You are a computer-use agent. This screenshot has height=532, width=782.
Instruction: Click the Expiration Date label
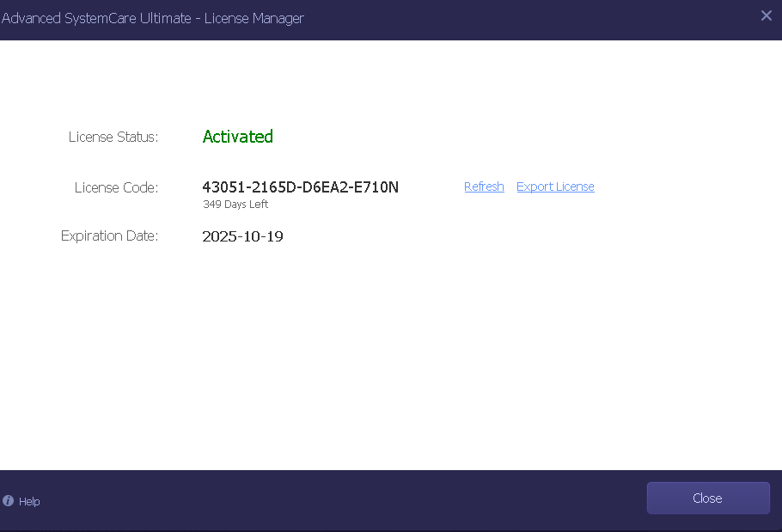pyautogui.click(x=110, y=236)
